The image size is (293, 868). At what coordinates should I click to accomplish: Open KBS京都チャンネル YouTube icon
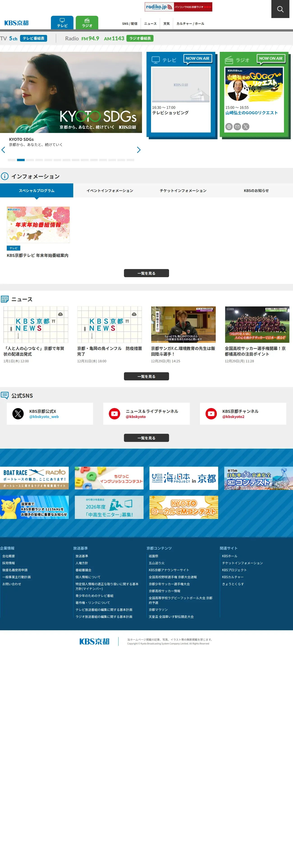pos(211,414)
